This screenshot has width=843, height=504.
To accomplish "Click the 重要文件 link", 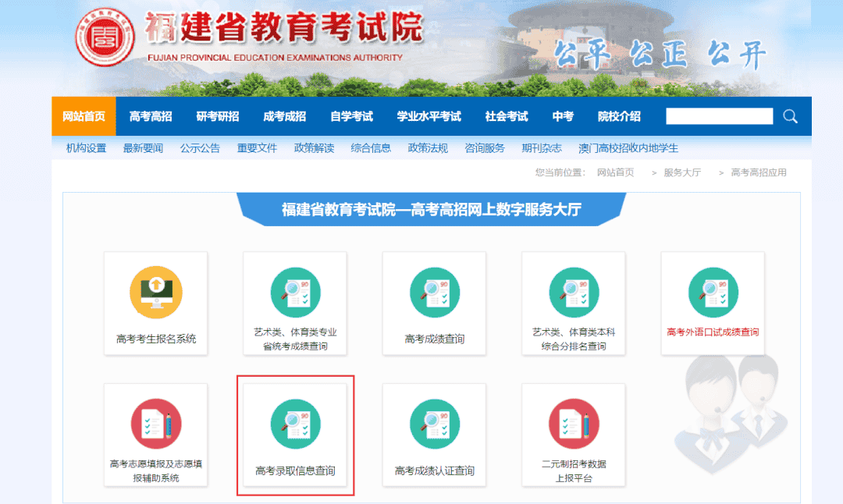I will pos(257,147).
